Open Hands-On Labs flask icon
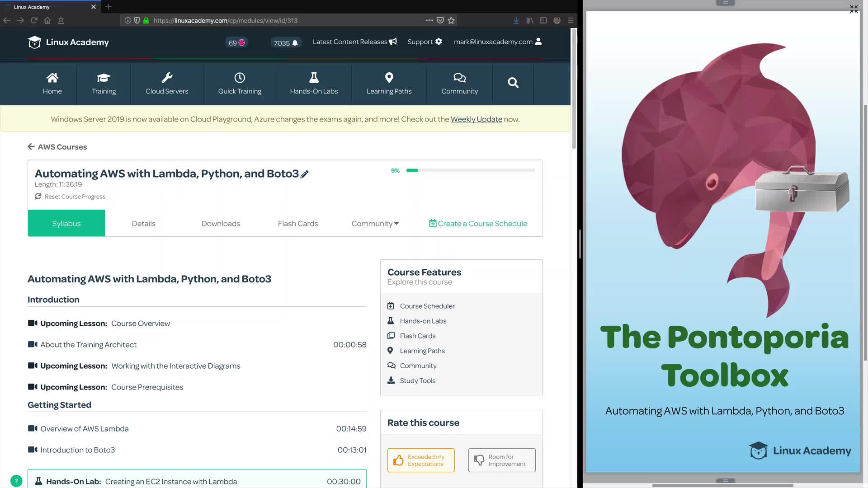The height and width of the screenshot is (488, 868). (x=314, y=78)
